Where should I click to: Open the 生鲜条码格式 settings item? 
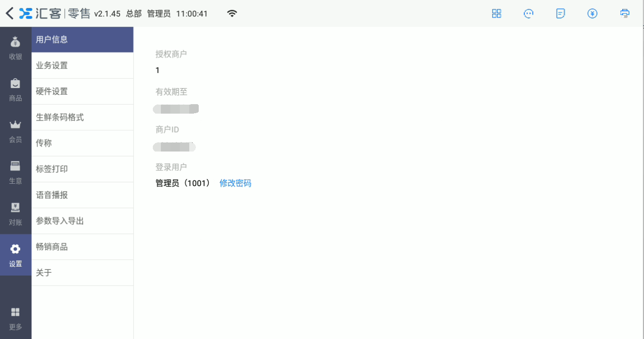[x=82, y=117]
